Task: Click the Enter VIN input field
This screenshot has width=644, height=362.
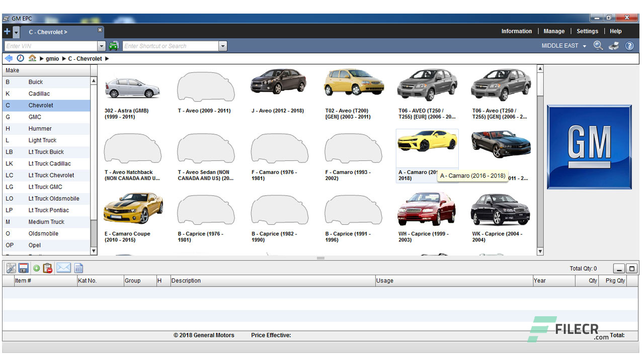Action: click(x=51, y=46)
